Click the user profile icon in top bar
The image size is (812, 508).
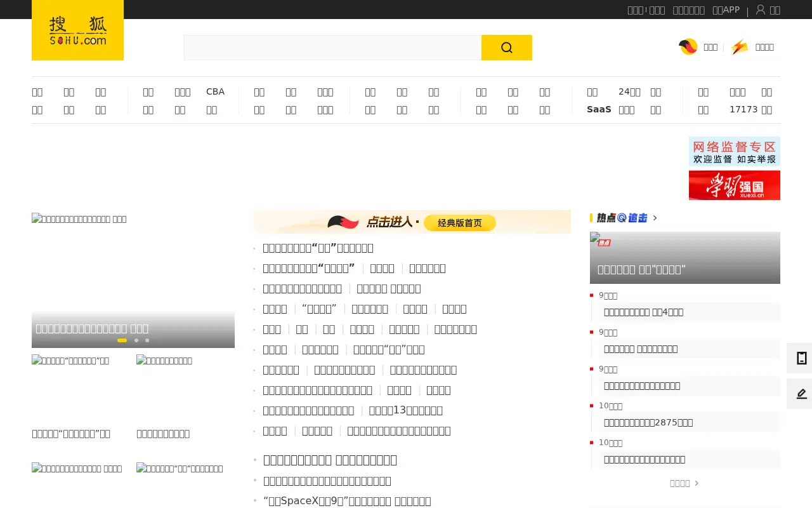coord(760,10)
